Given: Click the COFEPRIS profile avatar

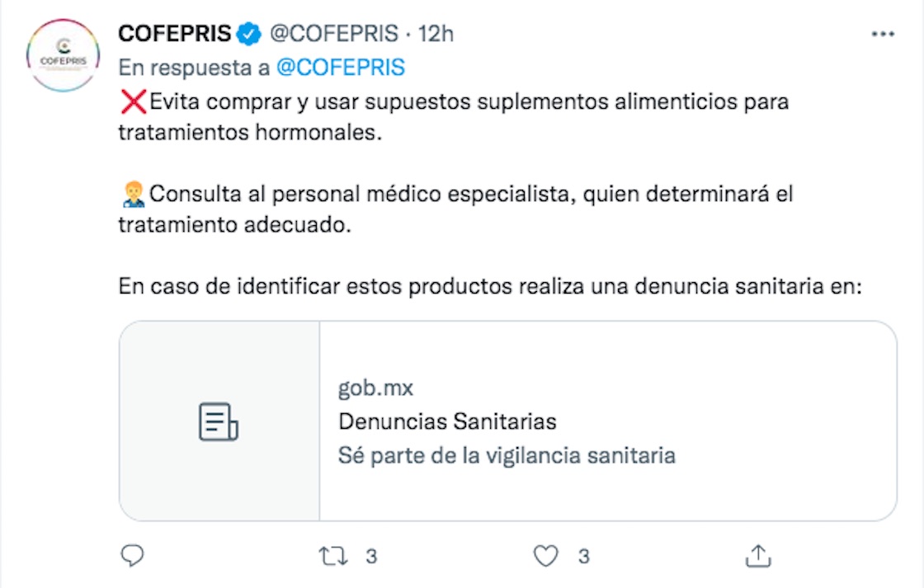Looking at the screenshot, I should click(x=63, y=54).
